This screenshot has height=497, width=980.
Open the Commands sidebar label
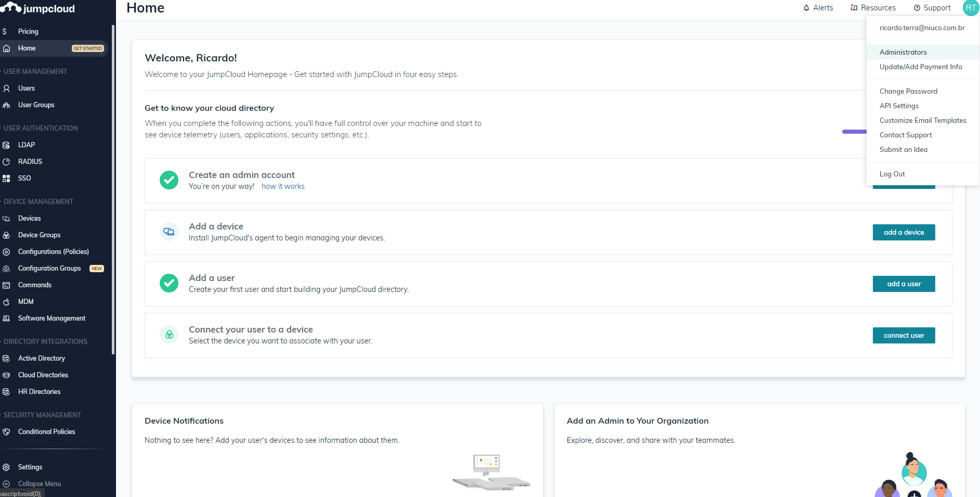(x=35, y=285)
